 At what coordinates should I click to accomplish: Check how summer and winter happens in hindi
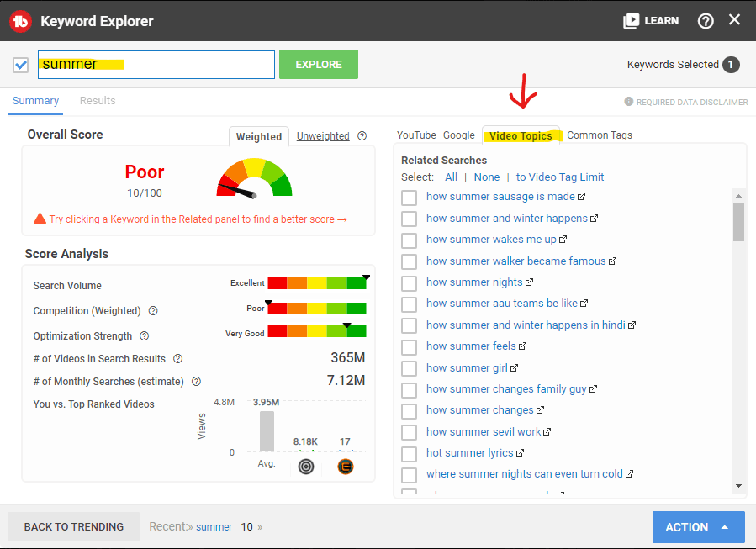point(410,325)
